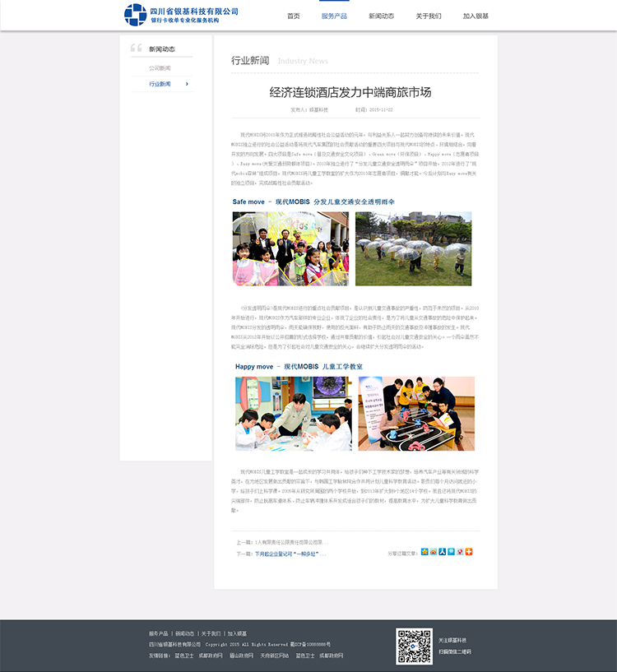The width and height of the screenshot is (617, 672).
Task: Open 服务产品 navigation tab
Action: 334,16
